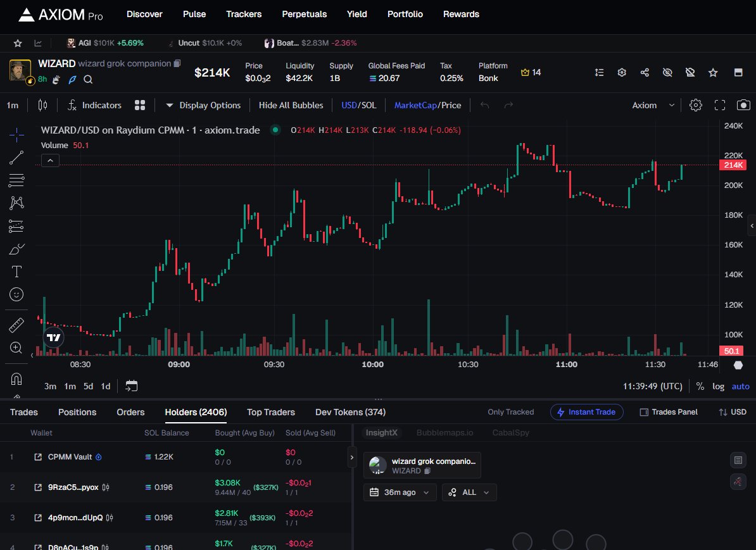756x550 pixels.
Task: Collapse the chart legend chevron
Action: [50, 161]
